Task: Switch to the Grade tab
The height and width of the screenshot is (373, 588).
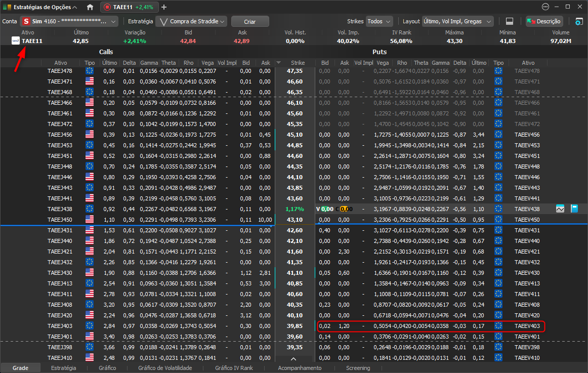Action: point(20,368)
